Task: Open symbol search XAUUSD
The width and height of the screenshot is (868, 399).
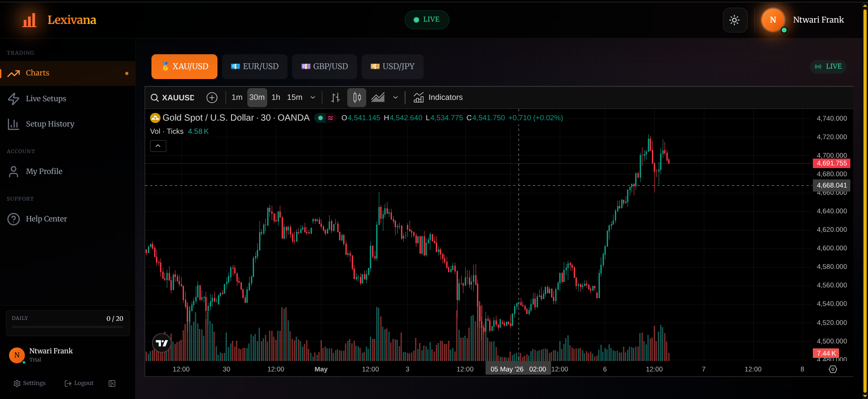Action: click(x=173, y=98)
